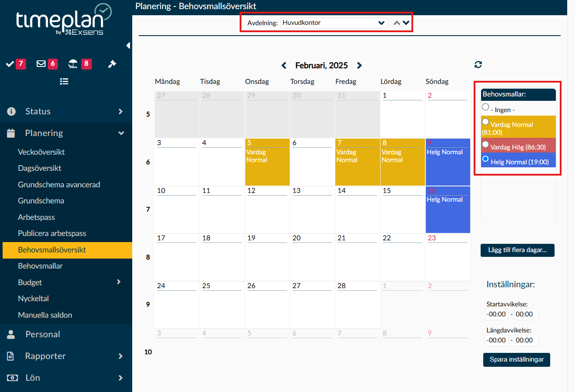Open the checkmark tasks notification icon
Screen dimensions: 575x392
(10, 64)
